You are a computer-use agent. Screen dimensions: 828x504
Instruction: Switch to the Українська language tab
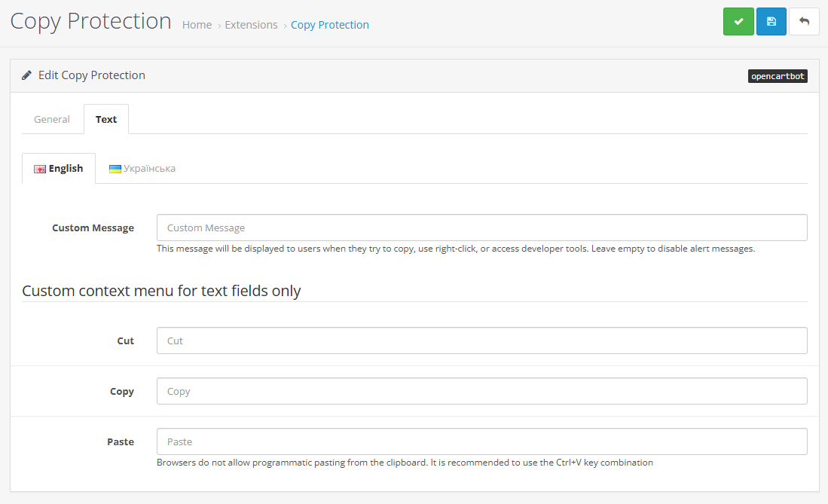[142, 169]
